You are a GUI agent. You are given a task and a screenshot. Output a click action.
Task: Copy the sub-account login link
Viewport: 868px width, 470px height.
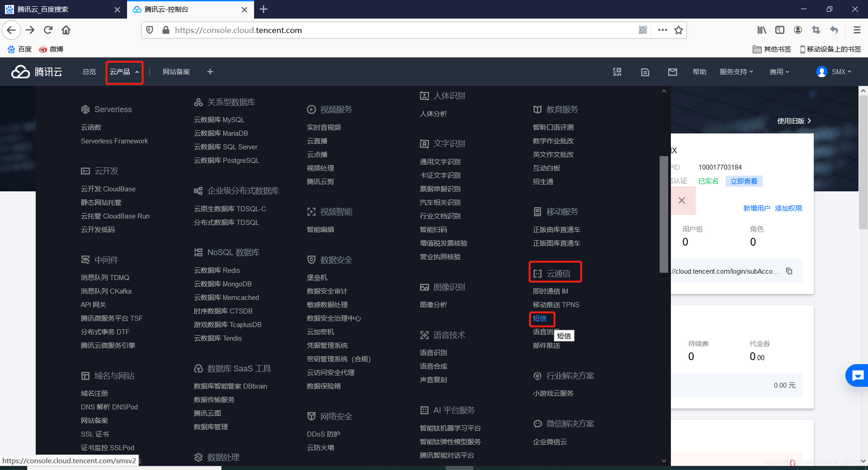pyautogui.click(x=789, y=271)
